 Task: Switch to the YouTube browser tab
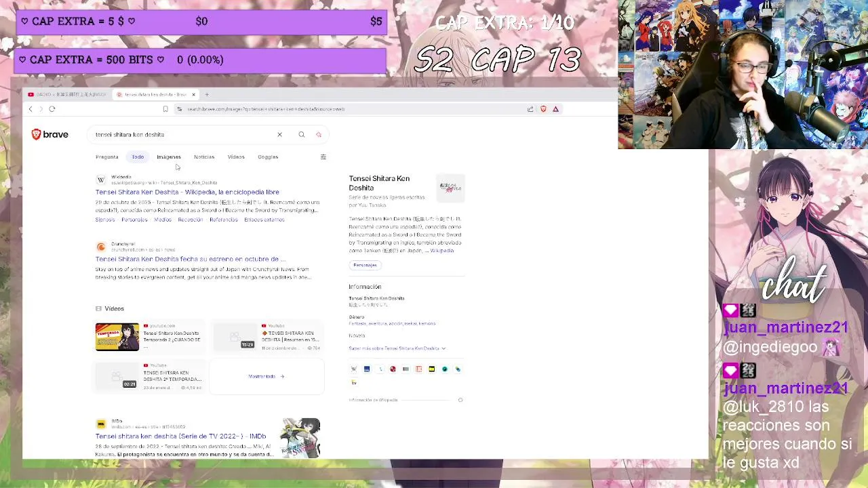(x=68, y=94)
